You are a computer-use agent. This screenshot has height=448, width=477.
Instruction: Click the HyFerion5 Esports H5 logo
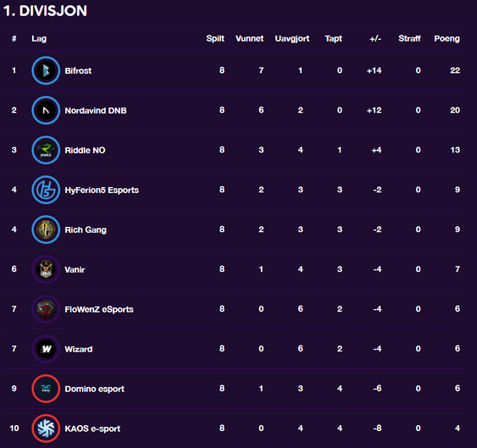pyautogui.click(x=46, y=190)
